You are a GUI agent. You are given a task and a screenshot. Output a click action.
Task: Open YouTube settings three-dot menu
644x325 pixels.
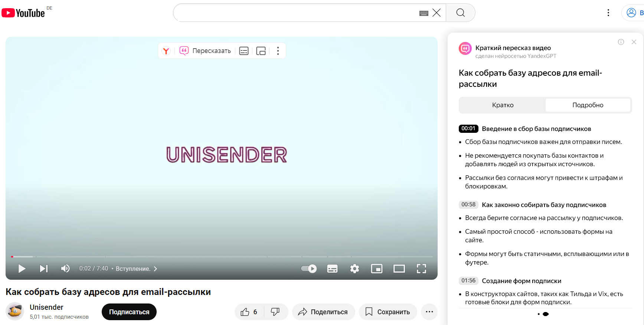click(608, 13)
